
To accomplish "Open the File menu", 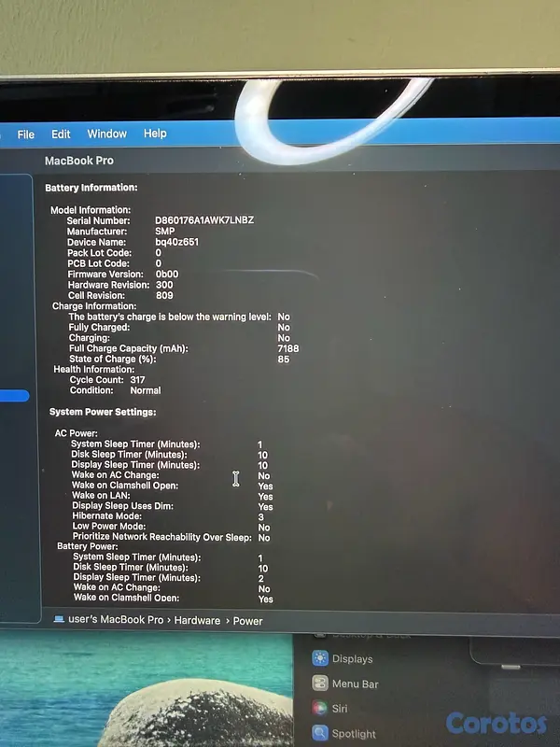I will coord(26,134).
